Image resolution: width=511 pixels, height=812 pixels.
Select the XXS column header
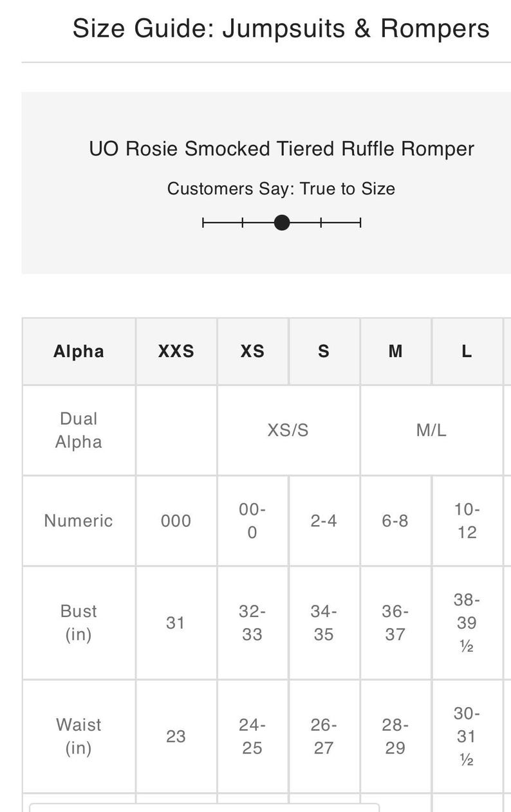pos(176,351)
